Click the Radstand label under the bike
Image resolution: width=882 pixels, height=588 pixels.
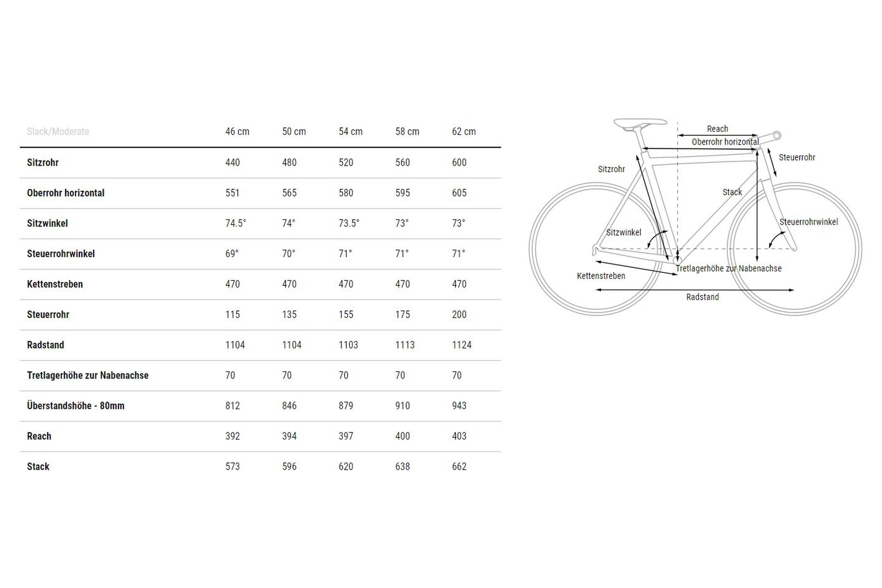coord(702,297)
